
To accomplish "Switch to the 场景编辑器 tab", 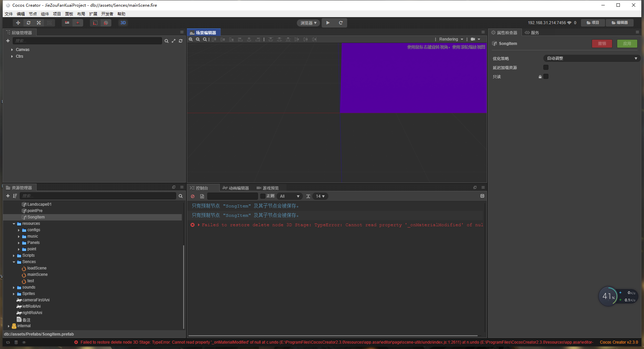I will (x=203, y=33).
